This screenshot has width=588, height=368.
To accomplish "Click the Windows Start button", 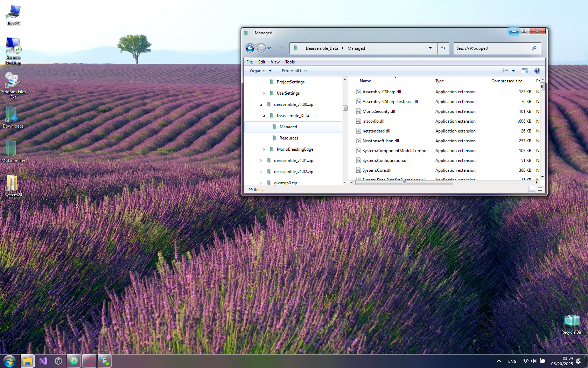I will [9, 361].
